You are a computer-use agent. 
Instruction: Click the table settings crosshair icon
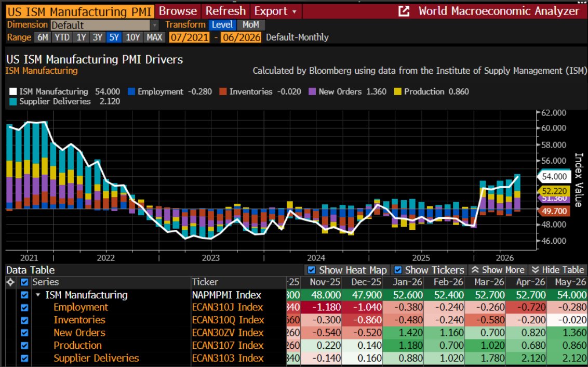tap(10, 283)
